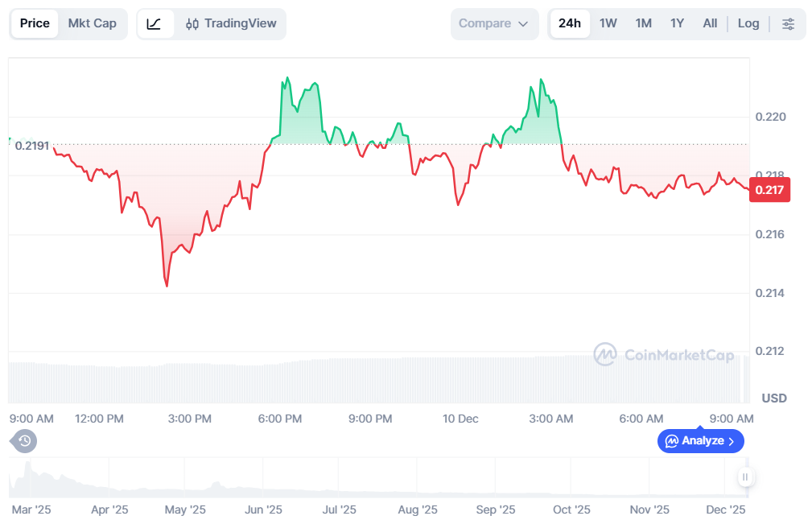Click the 12:00 PM time axis label
812x520 pixels.
coord(100,419)
